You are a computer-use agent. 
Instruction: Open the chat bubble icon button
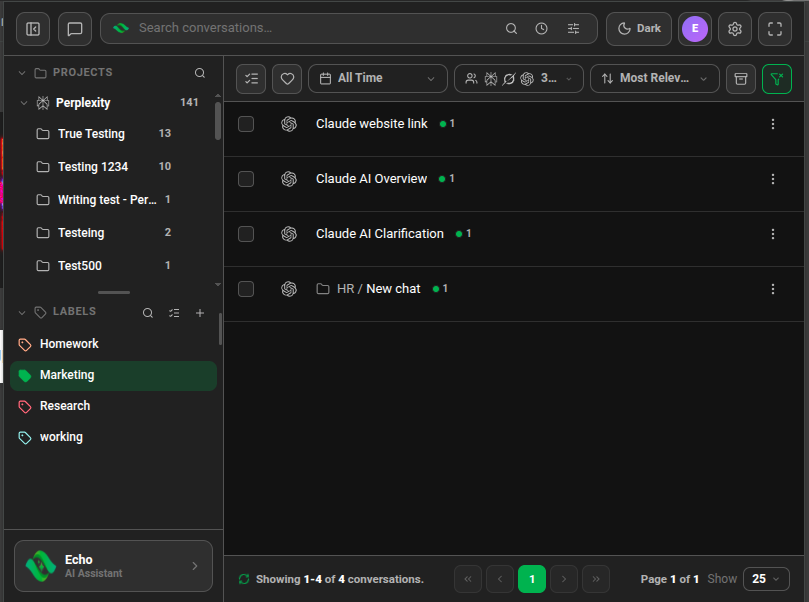tap(75, 29)
